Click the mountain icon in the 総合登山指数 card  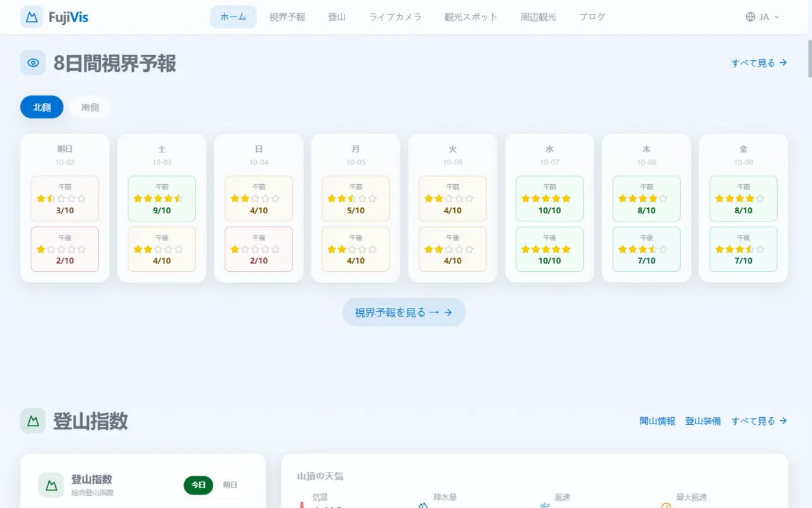coord(51,485)
